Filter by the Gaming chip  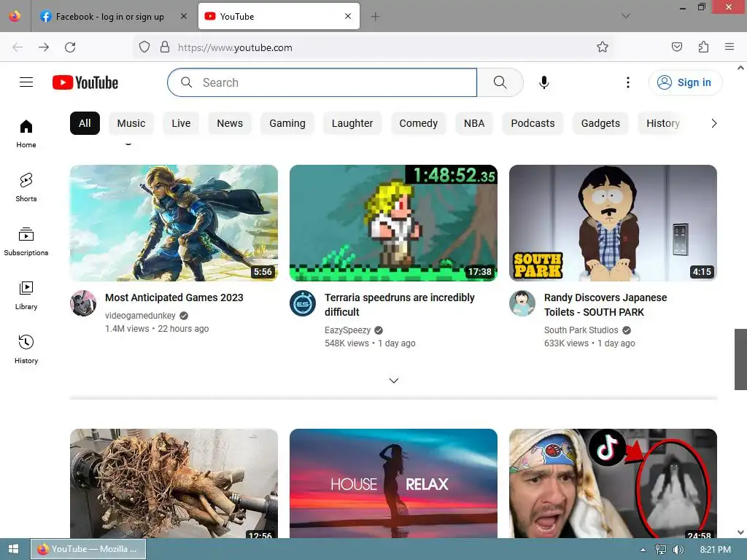click(x=287, y=123)
